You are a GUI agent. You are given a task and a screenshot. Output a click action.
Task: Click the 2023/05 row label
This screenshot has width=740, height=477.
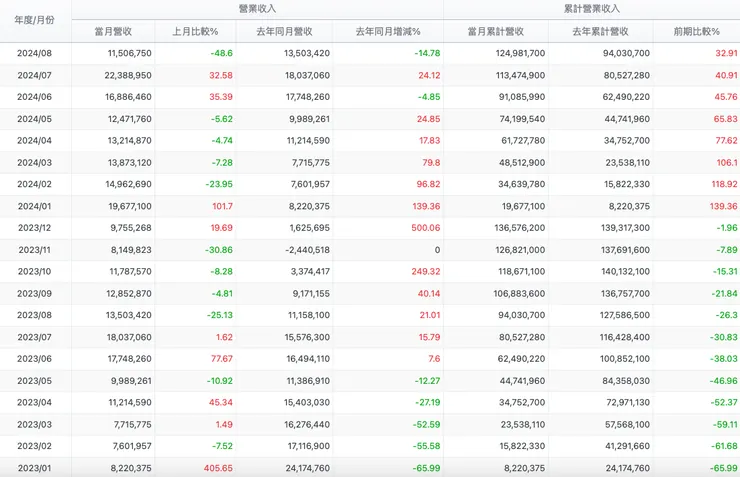[x=34, y=381]
